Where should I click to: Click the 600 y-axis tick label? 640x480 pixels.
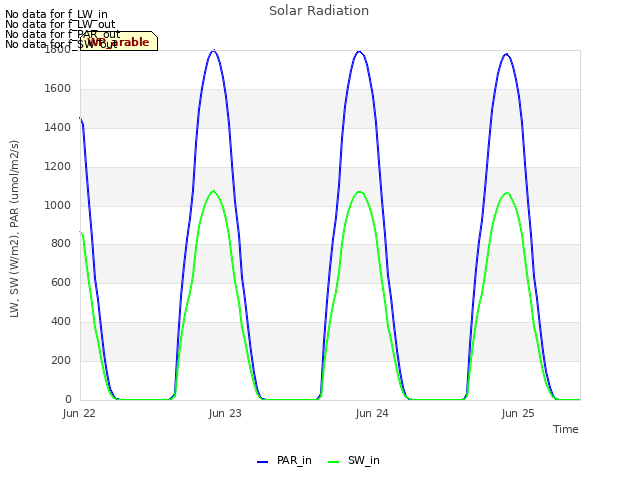pos(61,282)
